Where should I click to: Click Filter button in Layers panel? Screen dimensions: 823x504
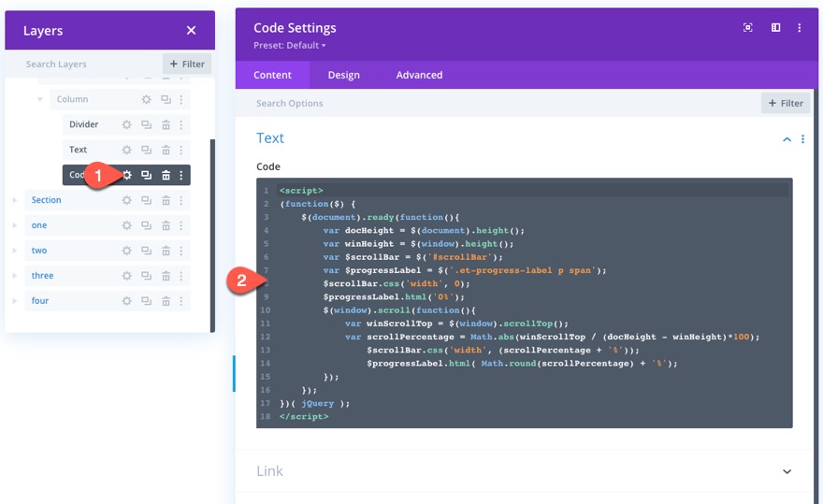click(x=187, y=64)
